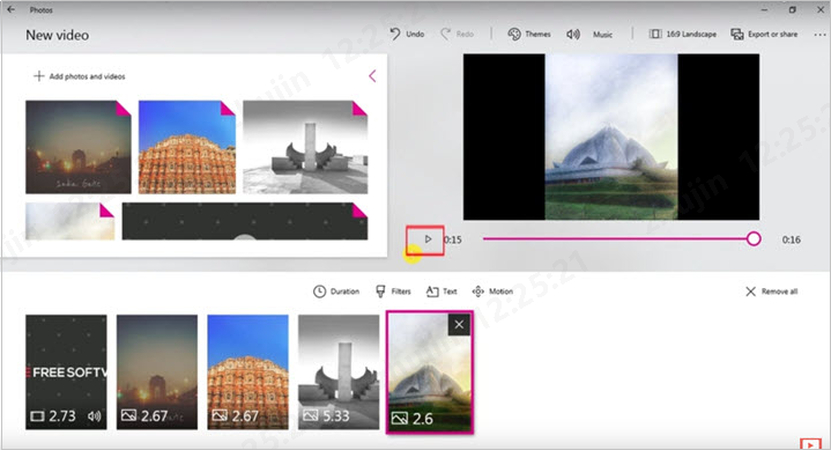831x450 pixels.
Task: Open the 16:9 Landscape aspect ratio menu
Action: (683, 34)
